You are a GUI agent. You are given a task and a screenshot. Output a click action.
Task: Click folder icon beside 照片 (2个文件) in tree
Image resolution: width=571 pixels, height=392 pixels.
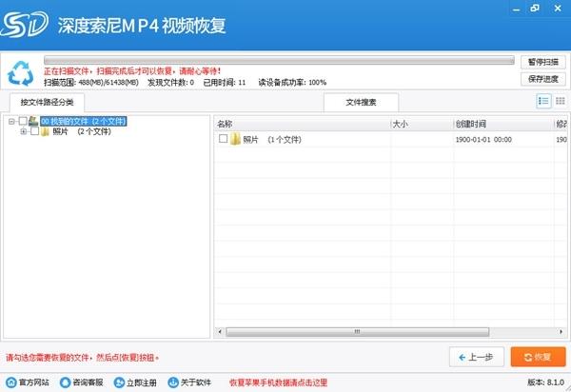[x=45, y=131]
